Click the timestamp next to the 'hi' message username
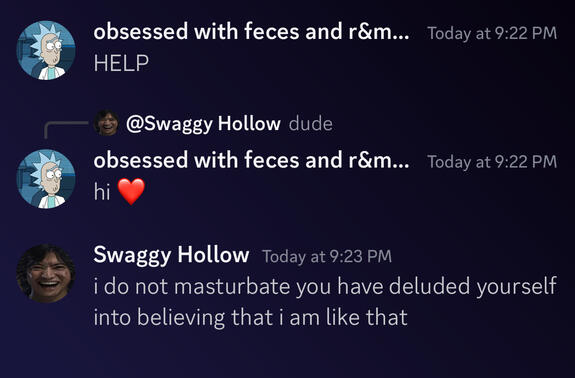Viewport: 575px width, 378px height. click(x=492, y=162)
